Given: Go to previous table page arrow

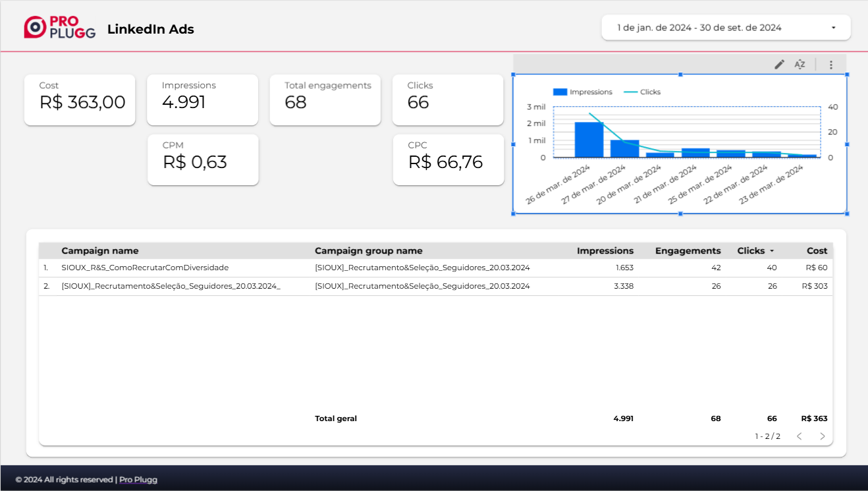Looking at the screenshot, I should point(799,436).
